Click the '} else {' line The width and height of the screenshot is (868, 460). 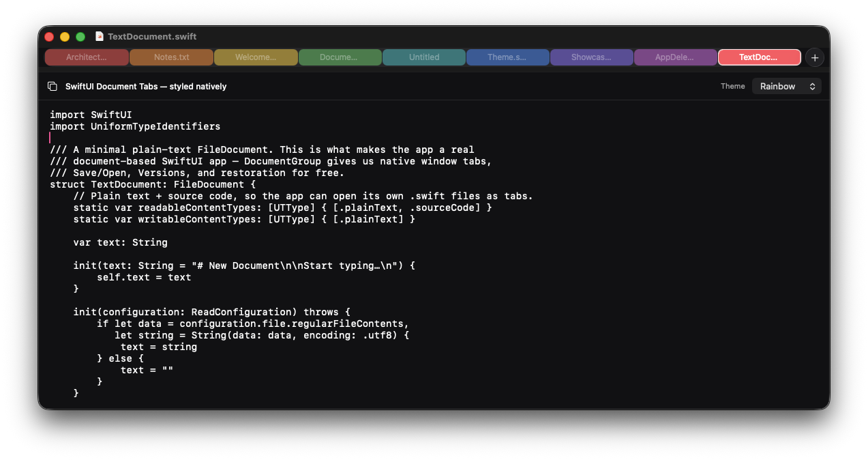tap(121, 358)
